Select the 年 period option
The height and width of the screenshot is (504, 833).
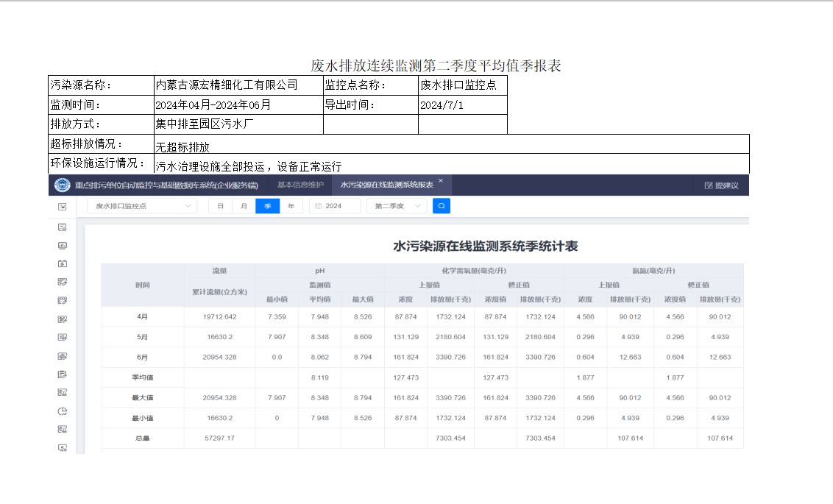291,206
